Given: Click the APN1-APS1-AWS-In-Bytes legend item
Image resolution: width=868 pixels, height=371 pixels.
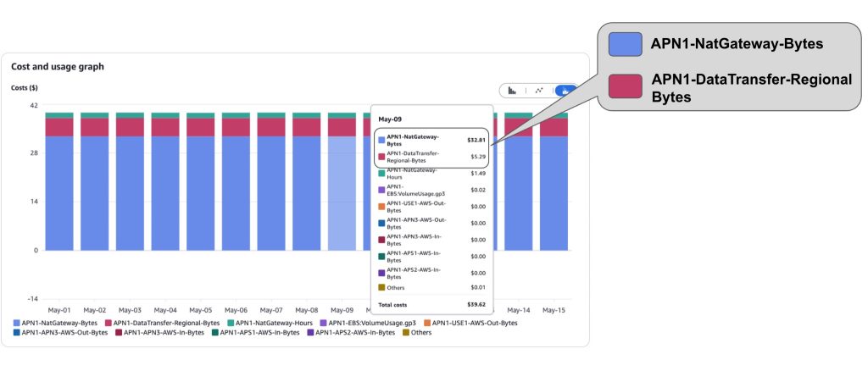Looking at the screenshot, I should click(256, 333).
